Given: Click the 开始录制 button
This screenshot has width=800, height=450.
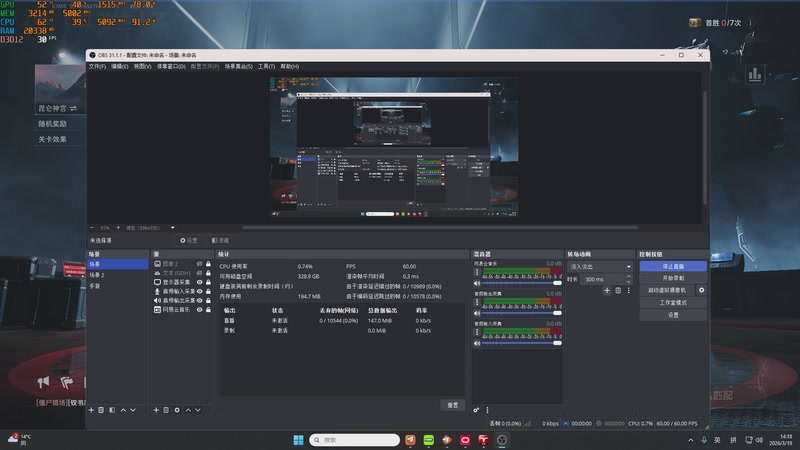Looking at the screenshot, I should point(673,278).
